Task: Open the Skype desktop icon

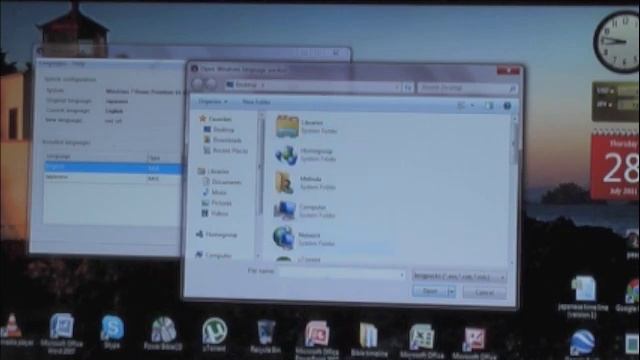Action: [x=112, y=331]
